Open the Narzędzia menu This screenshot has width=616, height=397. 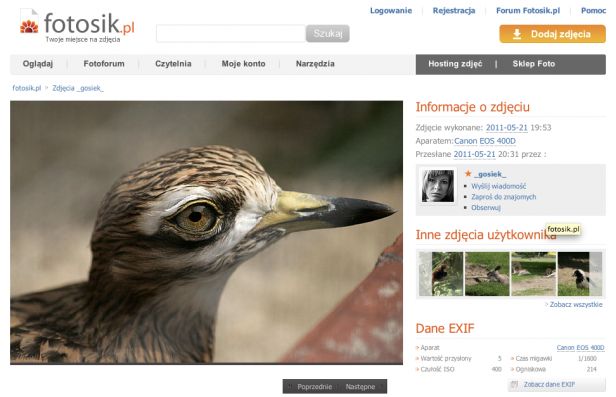(x=315, y=64)
